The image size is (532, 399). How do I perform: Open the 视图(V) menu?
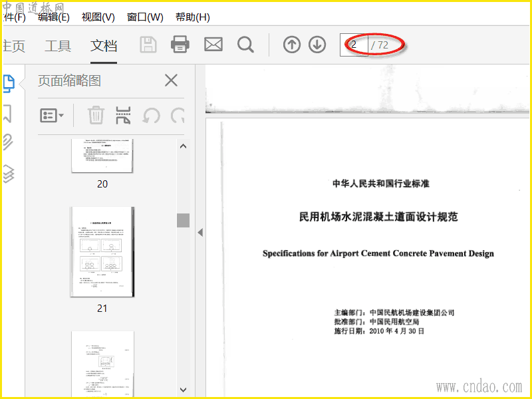pyautogui.click(x=98, y=17)
